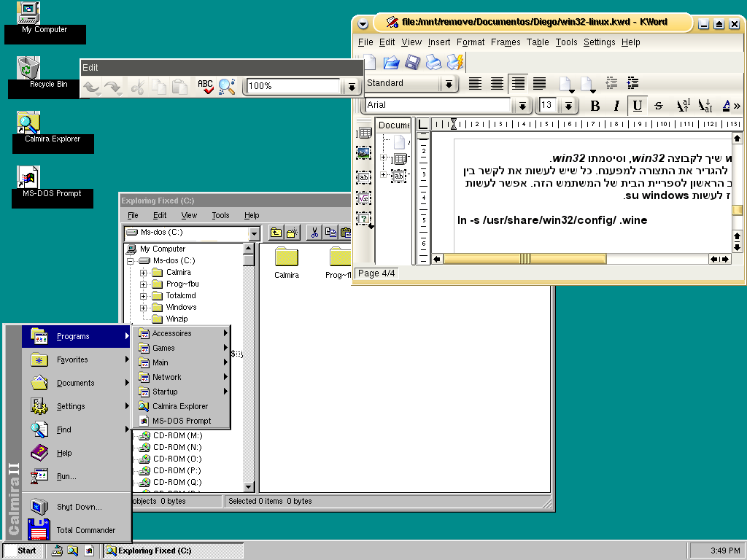The width and height of the screenshot is (747, 560).
Task: Click the new folder icon in Explorer toolbar
Action: click(x=293, y=233)
